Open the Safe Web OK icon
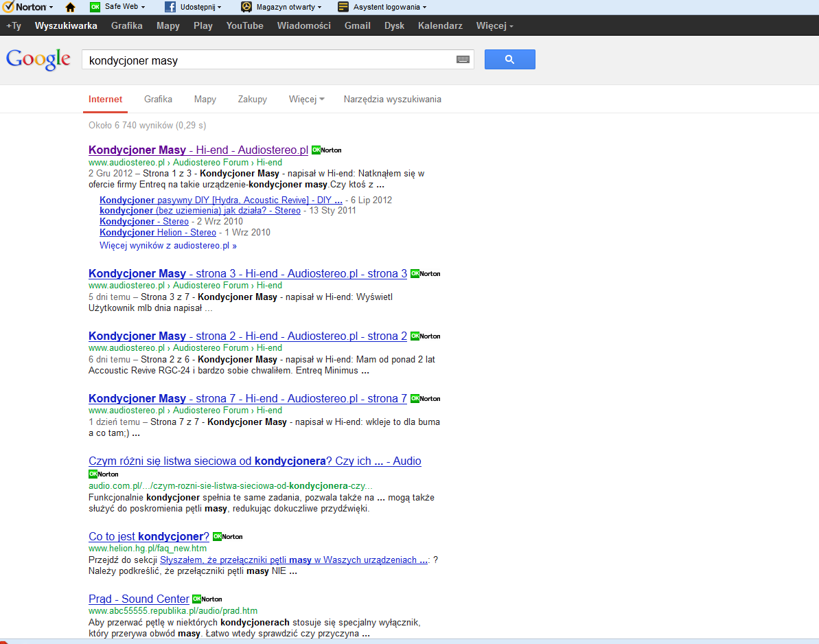This screenshot has width=819, height=644. (x=95, y=8)
